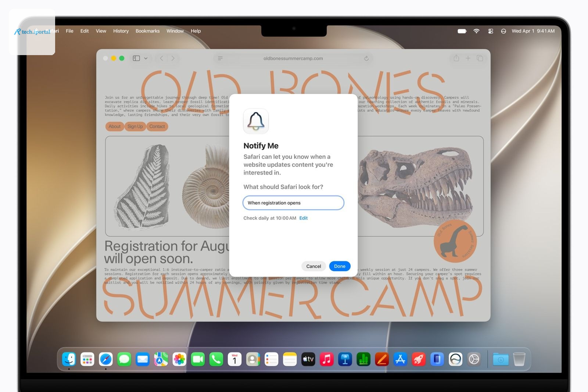Image resolution: width=588 pixels, height=392 pixels.
Task: Open the View menu
Action: click(101, 31)
